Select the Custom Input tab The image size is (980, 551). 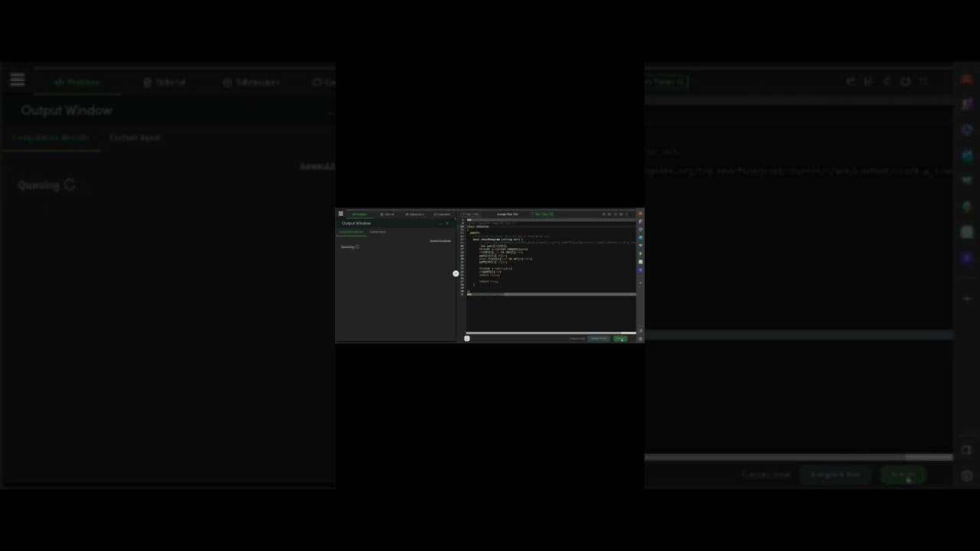click(x=377, y=232)
